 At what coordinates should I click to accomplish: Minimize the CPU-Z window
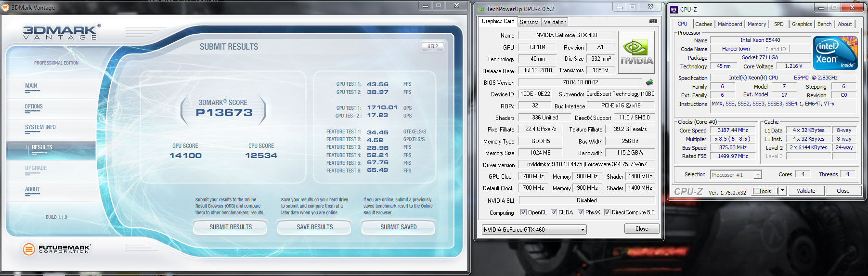821,7
